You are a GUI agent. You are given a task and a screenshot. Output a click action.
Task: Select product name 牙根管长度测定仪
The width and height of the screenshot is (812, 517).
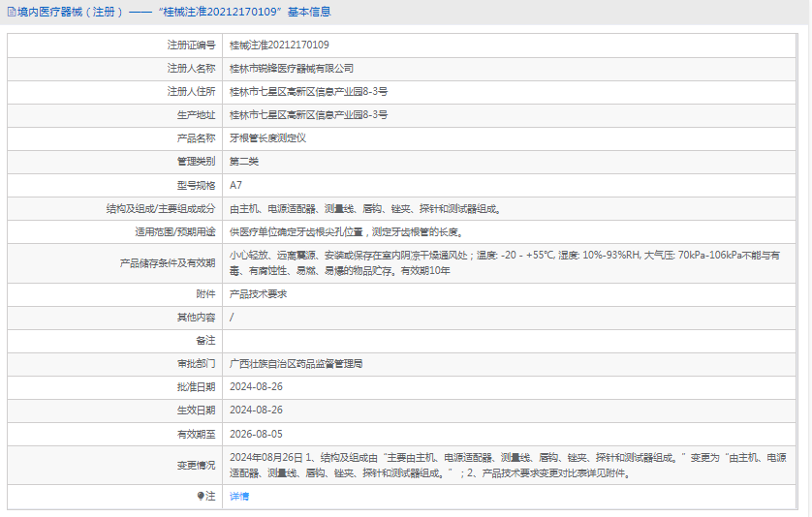(267, 138)
